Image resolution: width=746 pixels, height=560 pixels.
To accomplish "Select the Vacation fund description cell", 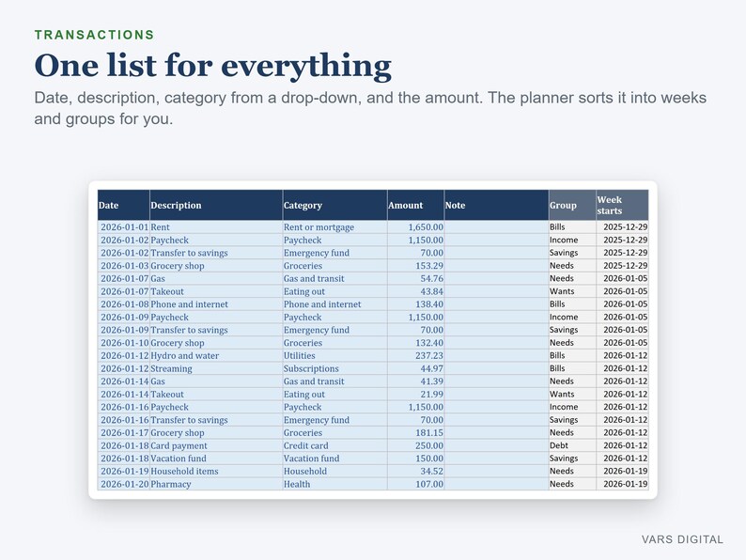I will [x=216, y=459].
